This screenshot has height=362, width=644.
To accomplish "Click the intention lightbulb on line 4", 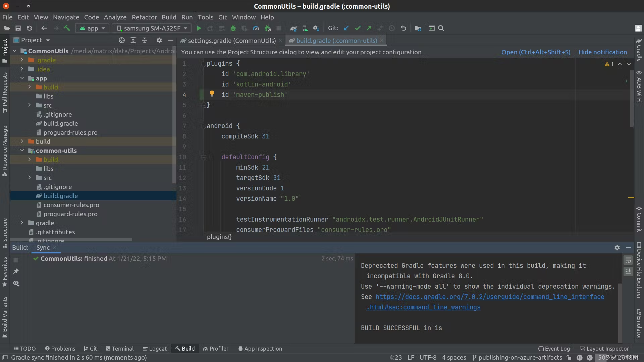I will click(212, 94).
